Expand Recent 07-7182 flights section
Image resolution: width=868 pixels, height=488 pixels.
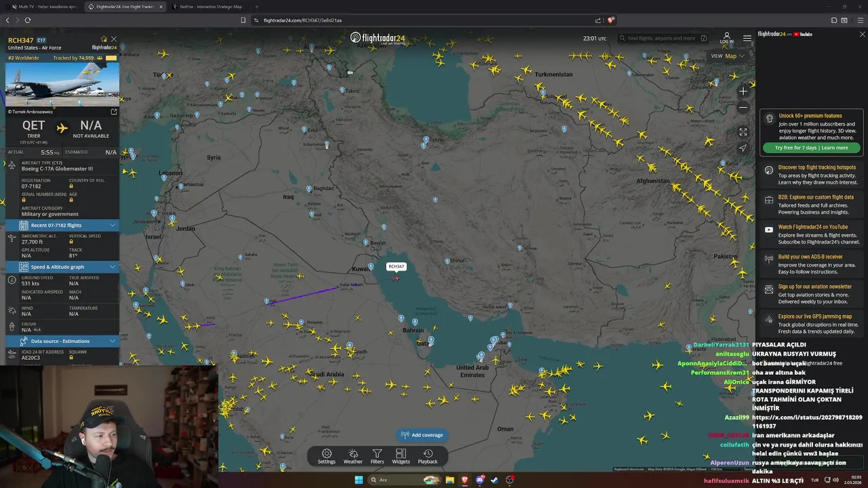tap(62, 225)
